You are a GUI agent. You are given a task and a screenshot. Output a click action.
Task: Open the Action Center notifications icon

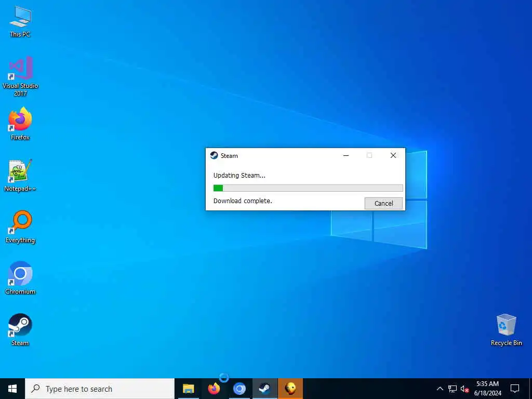[515, 389]
